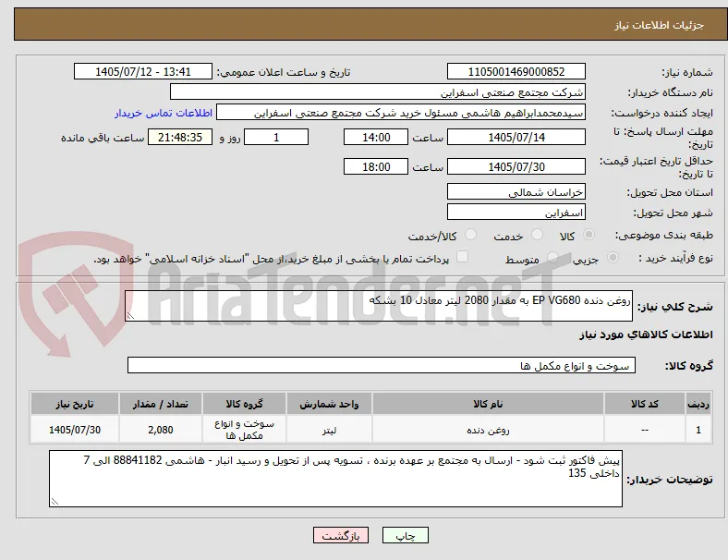Click the row number 1 cell
The height and width of the screenshot is (560, 728).
698,430
